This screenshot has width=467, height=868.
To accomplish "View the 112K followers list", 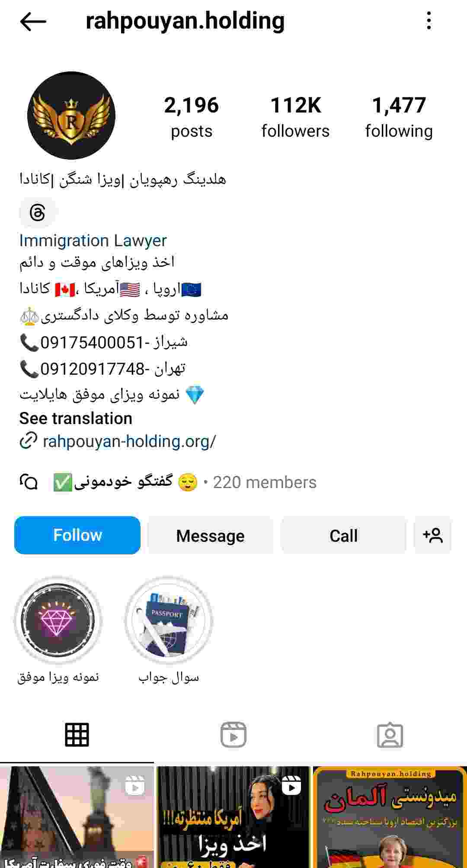I will coord(295,117).
